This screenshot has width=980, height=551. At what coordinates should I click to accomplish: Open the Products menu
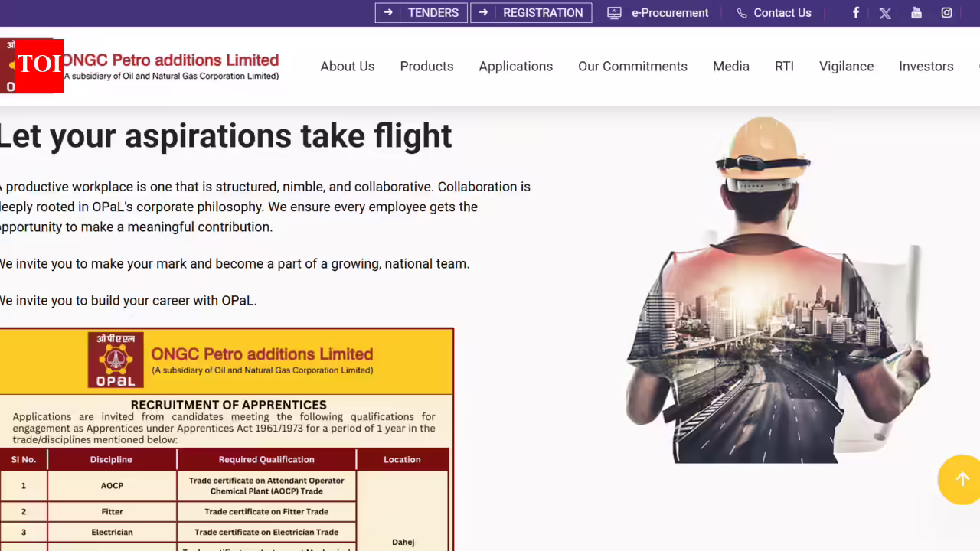(426, 67)
